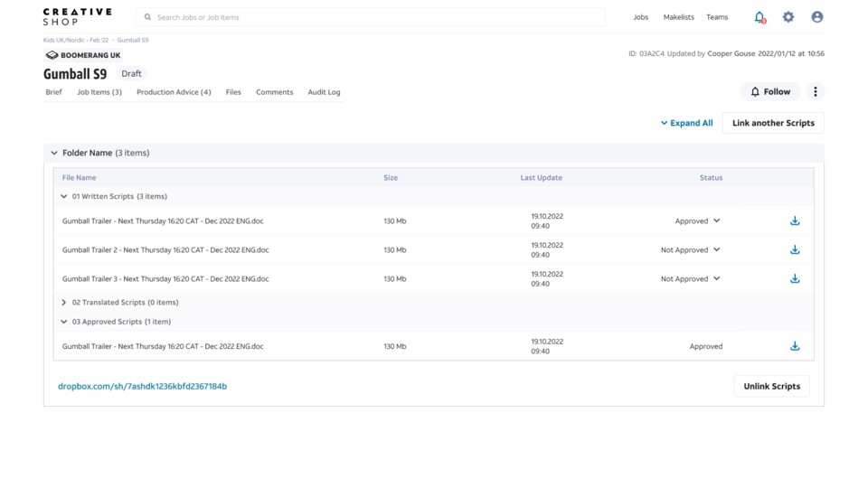The width and height of the screenshot is (868, 488).
Task: Click the Gumball S9 page title
Action: (75, 74)
